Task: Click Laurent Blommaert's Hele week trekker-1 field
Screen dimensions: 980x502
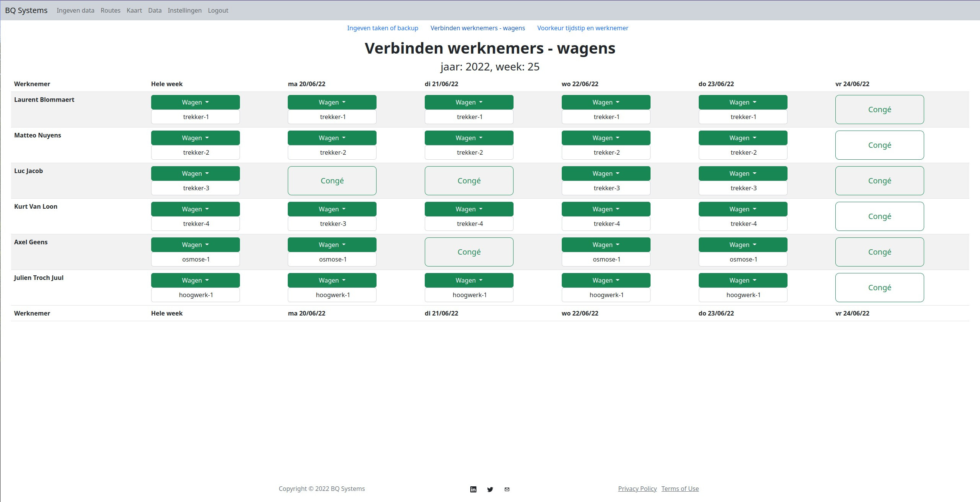Action: [x=196, y=117]
